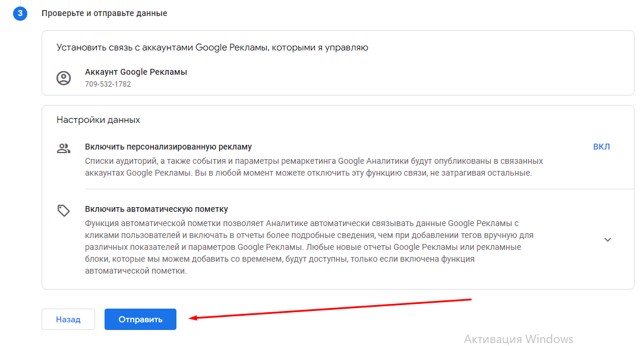Open the Включить персонализированную рекламу setting
This screenshot has width=644, height=346.
coord(168,147)
